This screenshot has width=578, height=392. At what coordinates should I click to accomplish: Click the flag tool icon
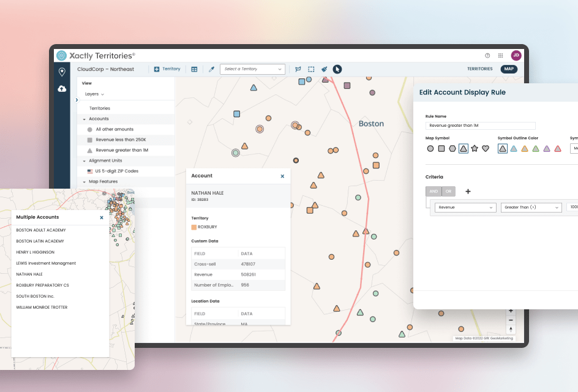[298, 69]
